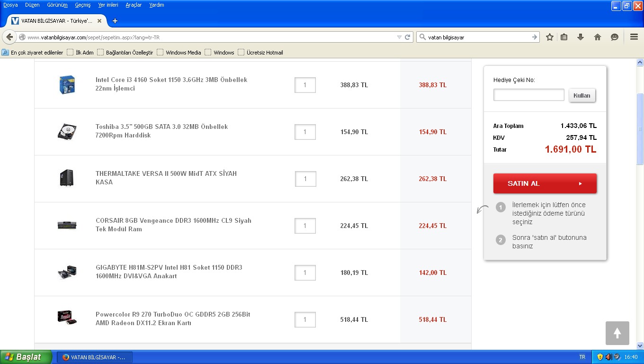Open the Firefox hamburger menu
Image resolution: width=644 pixels, height=364 pixels.
(634, 37)
